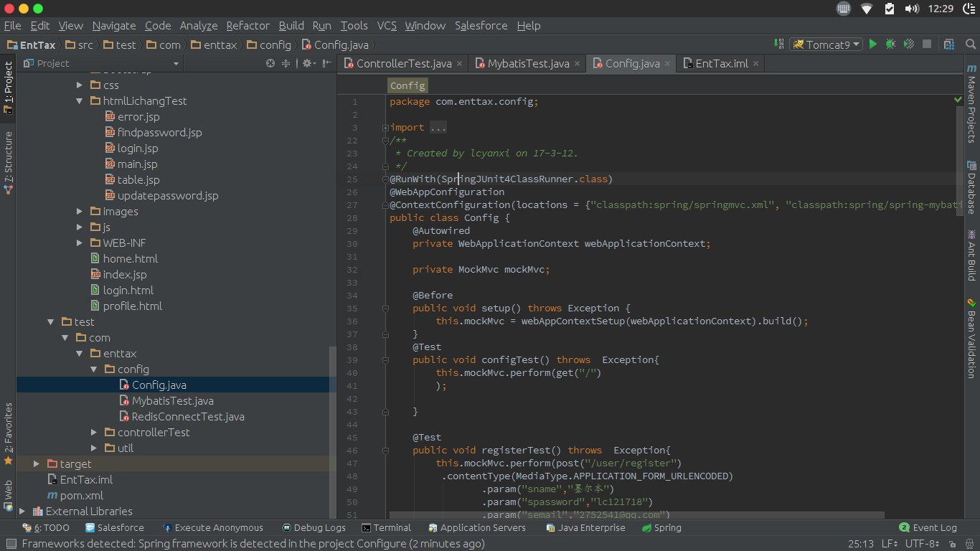Viewport: 980px width, 551px height.
Task: Hide the Project panel with hide icon
Action: pyautogui.click(x=327, y=63)
